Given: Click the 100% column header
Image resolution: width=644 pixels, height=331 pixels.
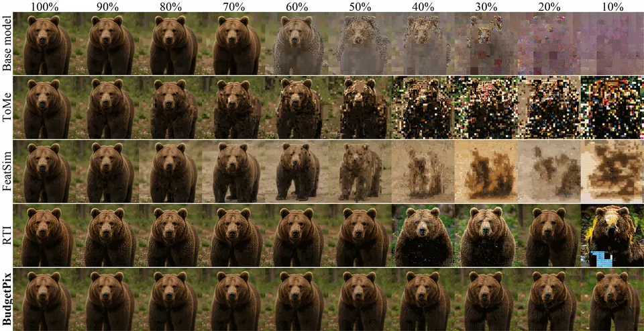Looking at the screenshot, I should click(45, 6).
